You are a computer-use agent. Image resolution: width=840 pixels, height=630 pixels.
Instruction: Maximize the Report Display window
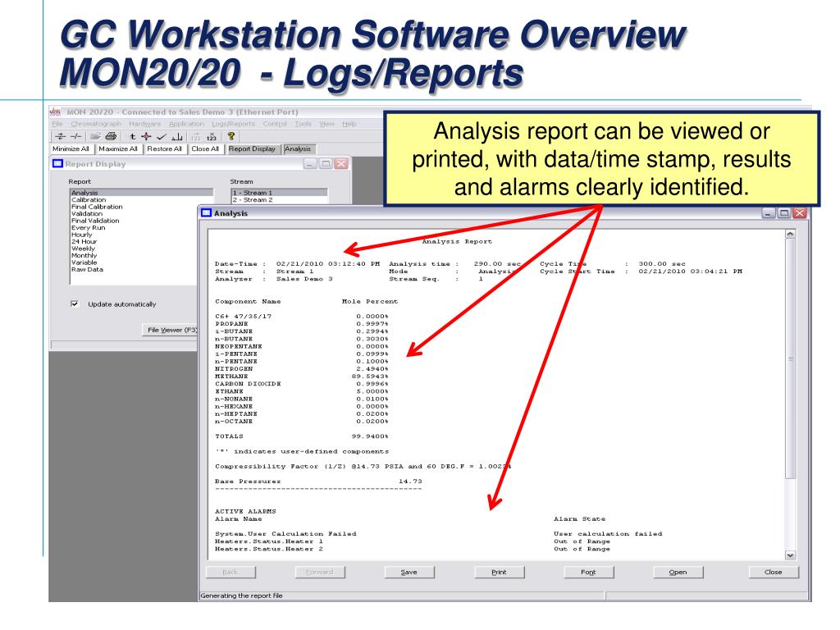click(x=326, y=163)
